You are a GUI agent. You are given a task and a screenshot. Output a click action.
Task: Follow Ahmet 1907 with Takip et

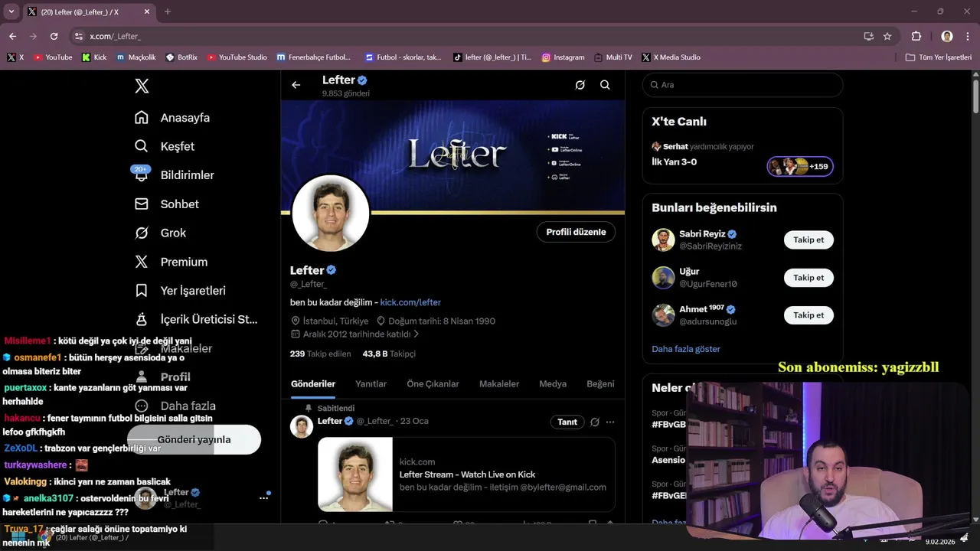808,315
